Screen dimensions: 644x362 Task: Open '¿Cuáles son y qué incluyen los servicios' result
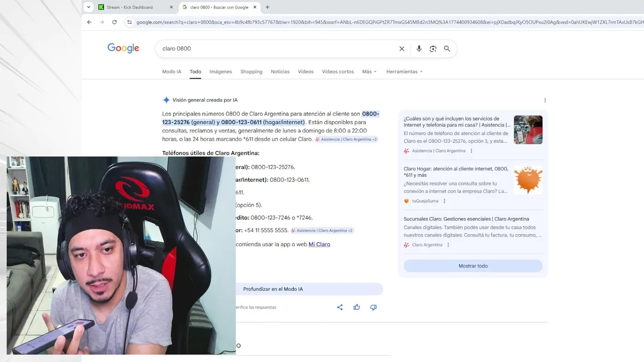coord(457,122)
